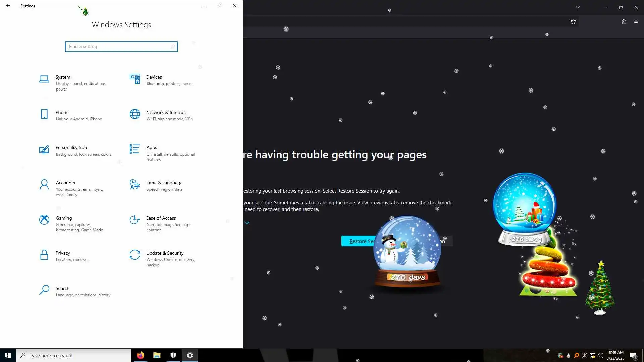This screenshot has width=644, height=362.
Task: Click the Gaming Xbox icon
Action: [x=44, y=220]
